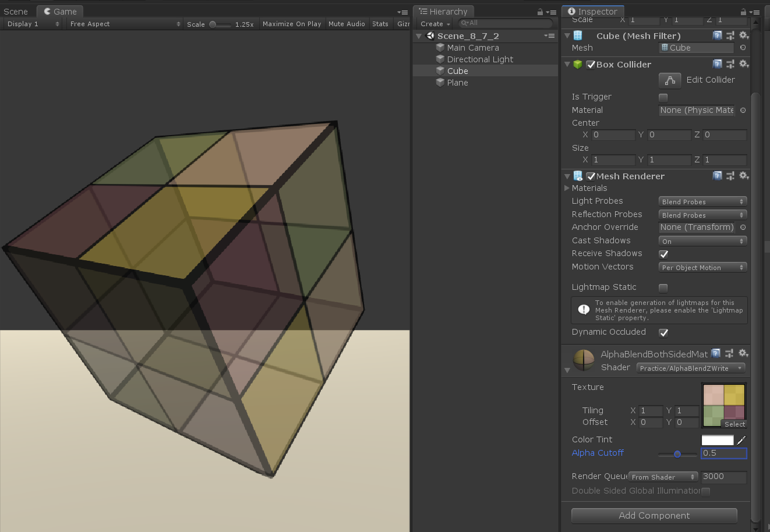Toggle Double Sided Global Illumination checkbox
This screenshot has width=770, height=532.
705,491
